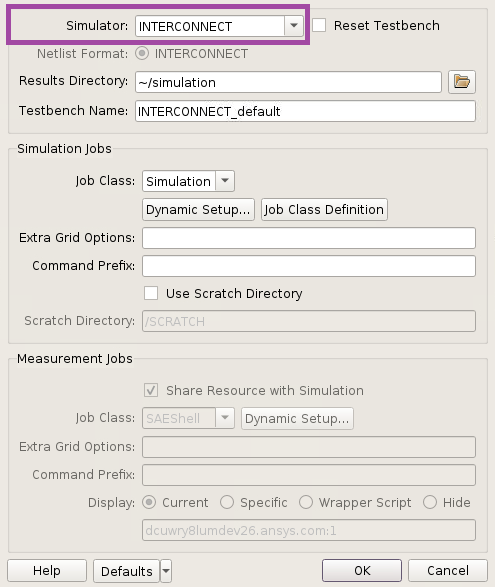This screenshot has width=495, height=587.
Task: Click Extra Grid Options field in Measurement Jobs
Action: click(309, 447)
